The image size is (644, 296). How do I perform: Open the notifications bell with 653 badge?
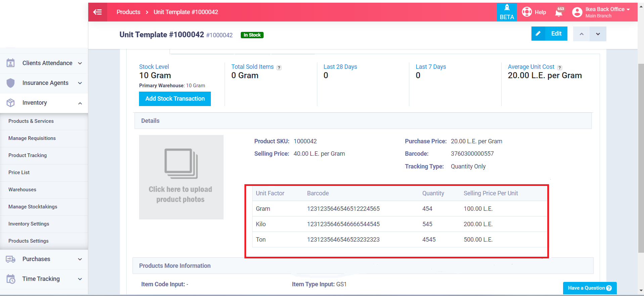[559, 12]
